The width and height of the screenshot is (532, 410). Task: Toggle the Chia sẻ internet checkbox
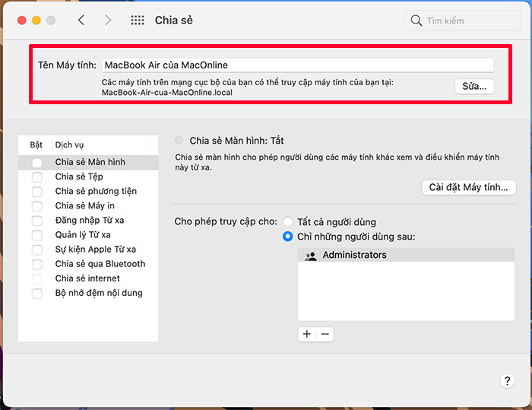pyautogui.click(x=37, y=279)
